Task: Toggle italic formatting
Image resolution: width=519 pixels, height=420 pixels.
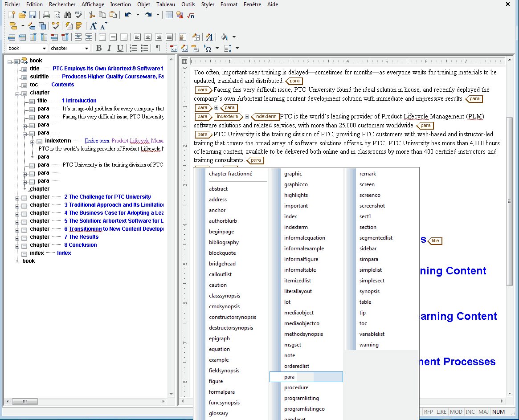Action: click(x=109, y=48)
